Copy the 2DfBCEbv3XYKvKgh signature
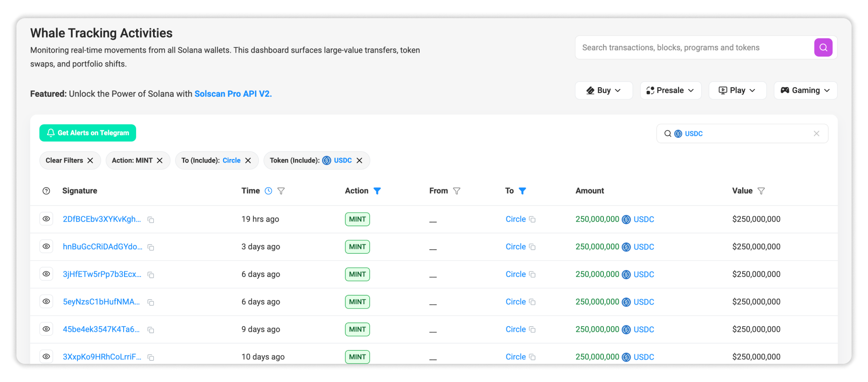This screenshot has width=868, height=382. pyautogui.click(x=151, y=220)
